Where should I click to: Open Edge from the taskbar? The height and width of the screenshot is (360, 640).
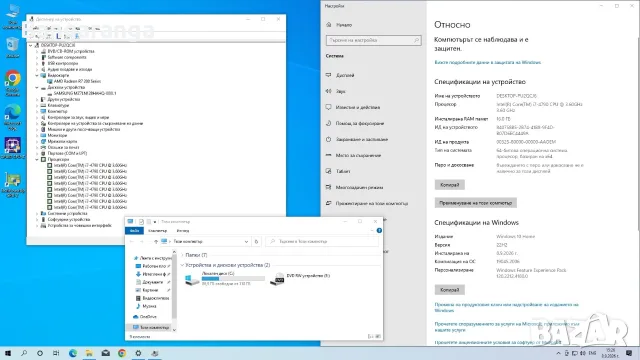coord(73,353)
